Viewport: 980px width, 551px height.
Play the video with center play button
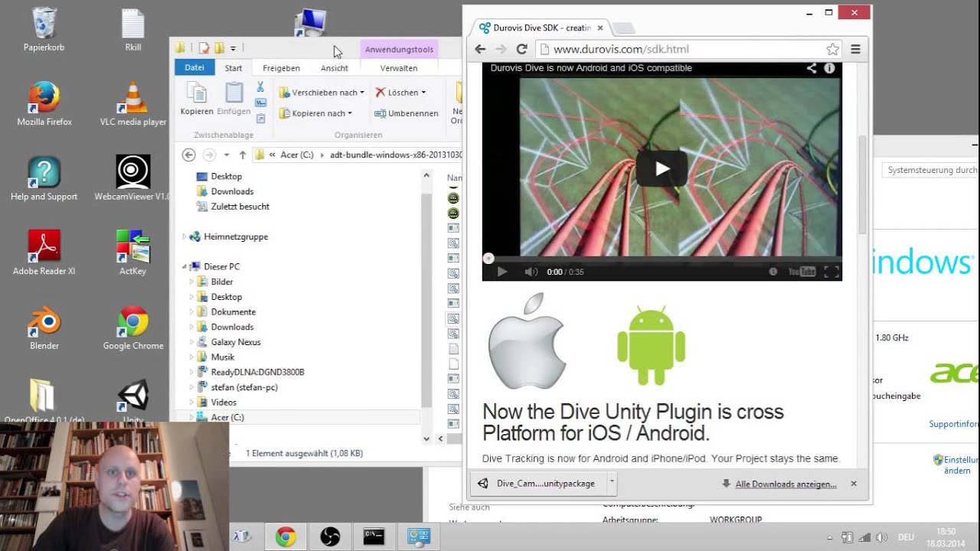click(661, 168)
